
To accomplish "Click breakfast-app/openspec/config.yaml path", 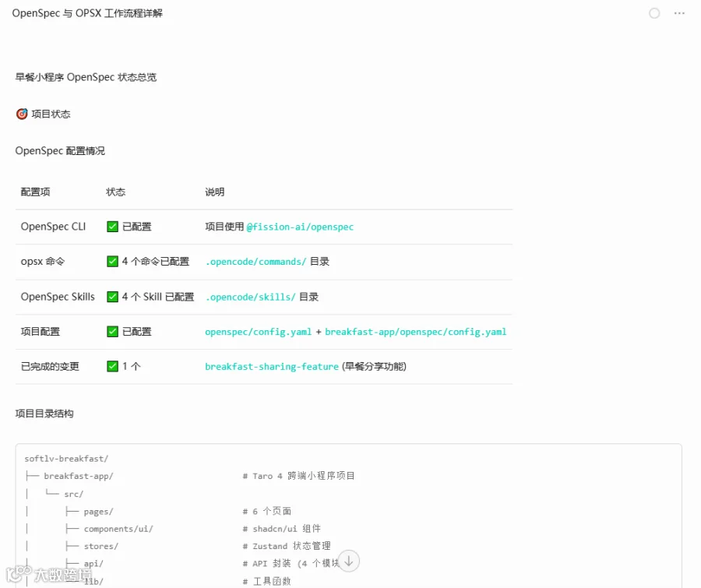I will [x=415, y=332].
